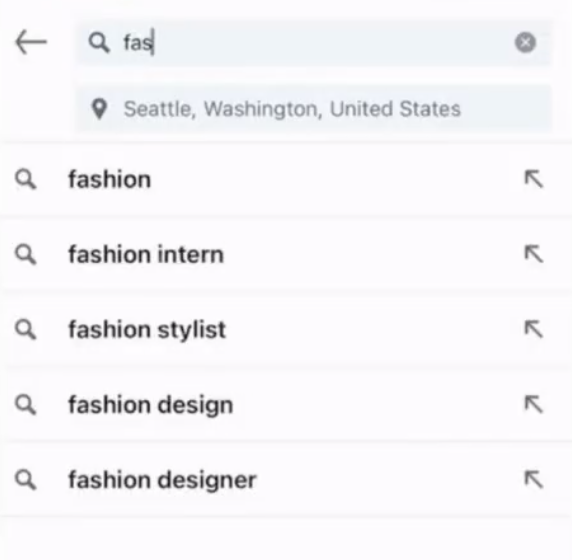Choose the 'fashion design' suggestion

coord(286,405)
